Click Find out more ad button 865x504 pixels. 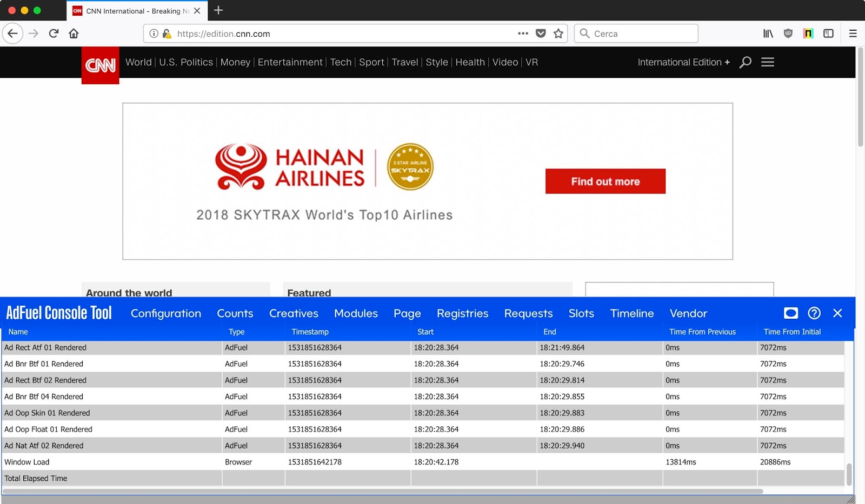point(605,182)
